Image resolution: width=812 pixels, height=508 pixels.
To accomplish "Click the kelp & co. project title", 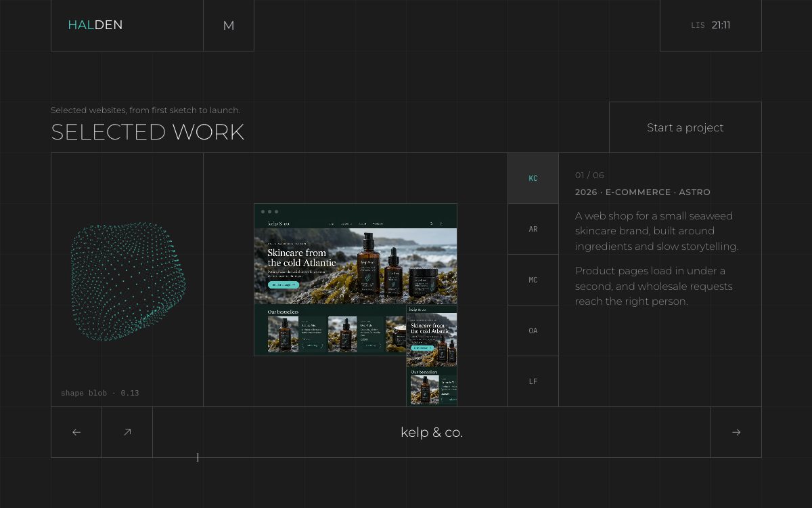I will (432, 432).
